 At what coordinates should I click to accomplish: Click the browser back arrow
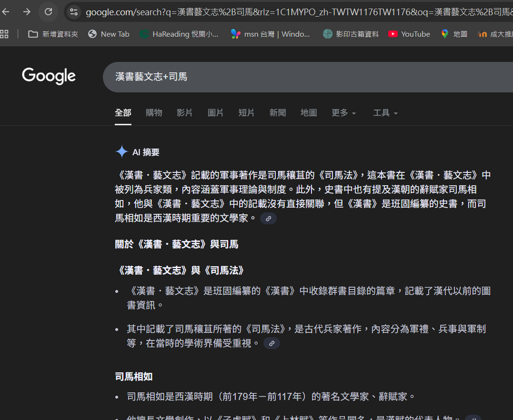pos(6,12)
